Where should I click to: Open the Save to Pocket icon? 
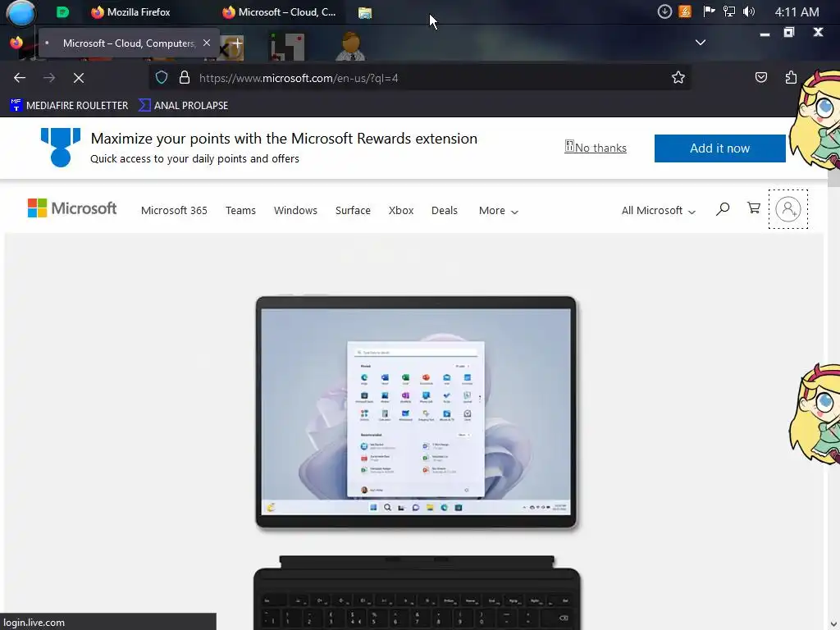pos(760,78)
